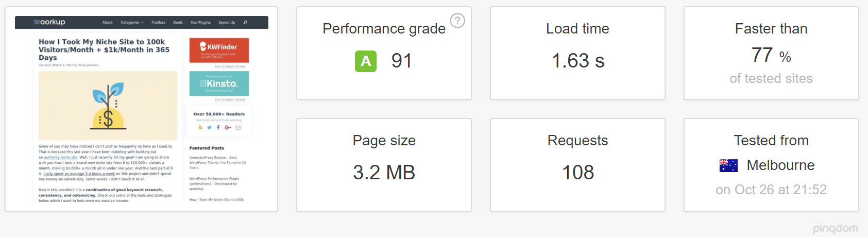
Task: Click the woorkup logo in thumbnail
Action: coord(49,22)
